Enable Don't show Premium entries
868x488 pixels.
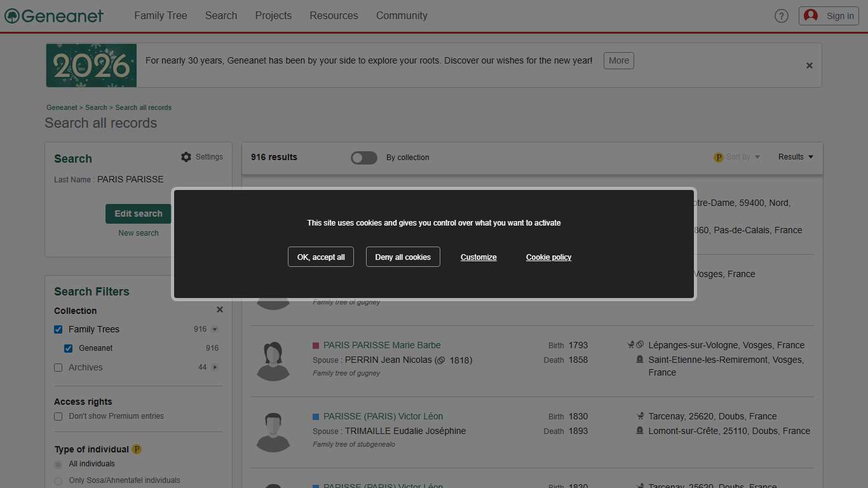click(58, 417)
